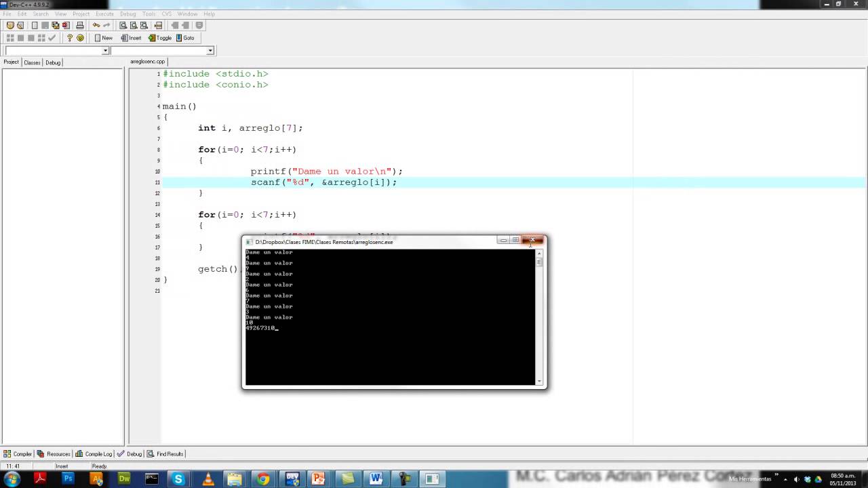
Task: Click the Debug checkmark toolbar icon
Action: click(x=52, y=38)
